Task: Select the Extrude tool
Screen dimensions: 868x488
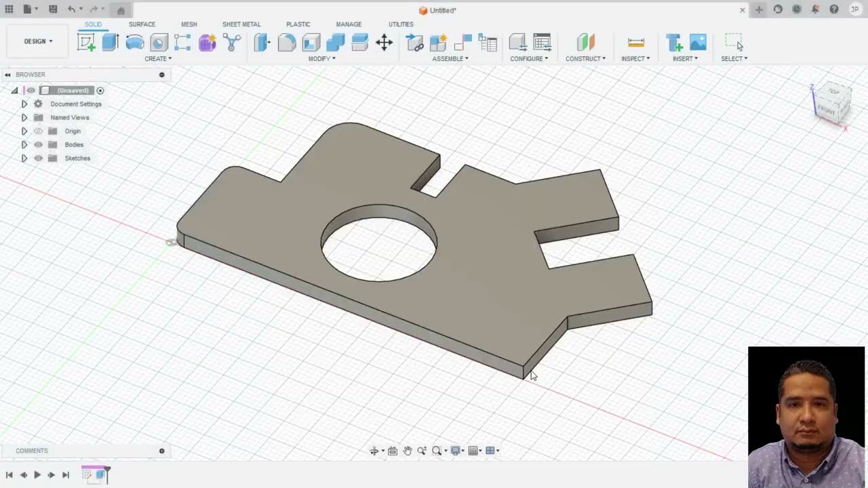Action: click(110, 43)
